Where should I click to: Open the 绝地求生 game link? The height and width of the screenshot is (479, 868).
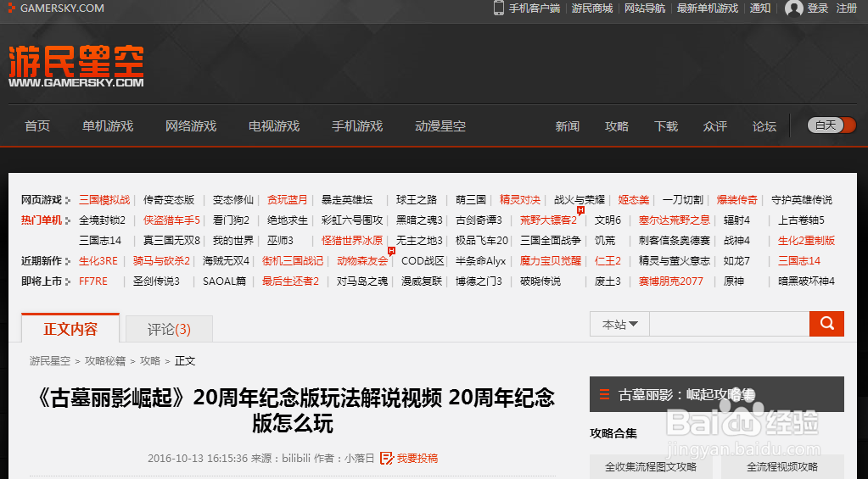[x=288, y=220]
